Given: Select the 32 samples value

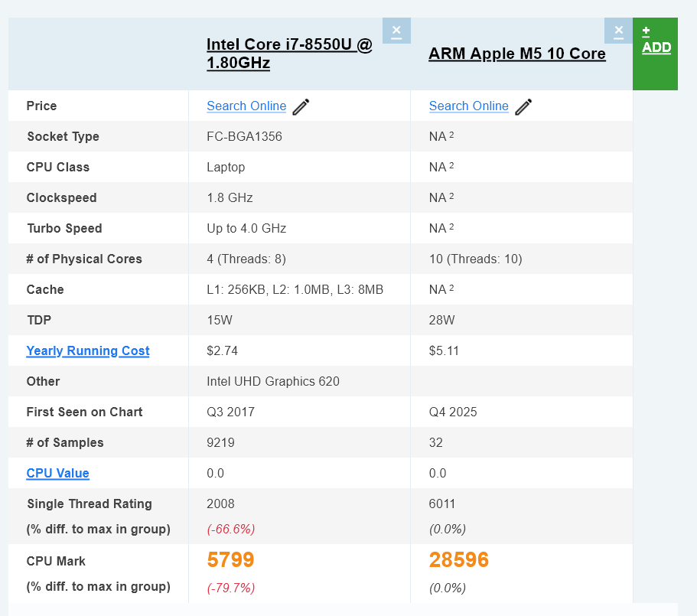Looking at the screenshot, I should click(435, 442).
